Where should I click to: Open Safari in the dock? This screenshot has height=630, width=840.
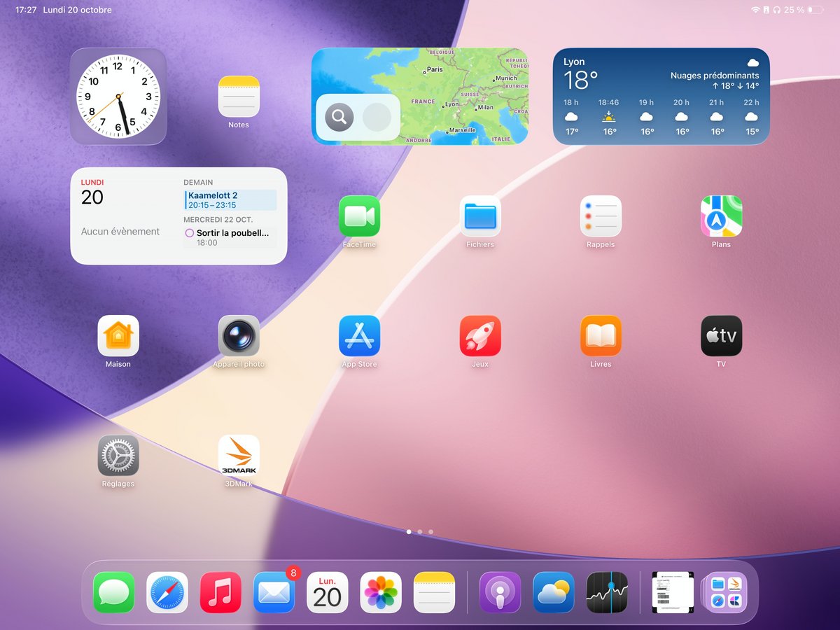pyautogui.click(x=167, y=592)
